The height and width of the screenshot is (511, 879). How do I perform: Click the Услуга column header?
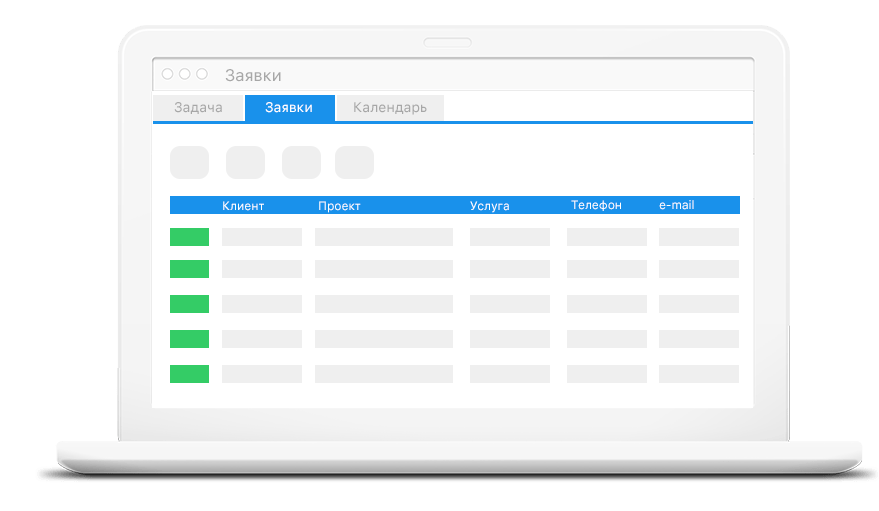(489, 206)
